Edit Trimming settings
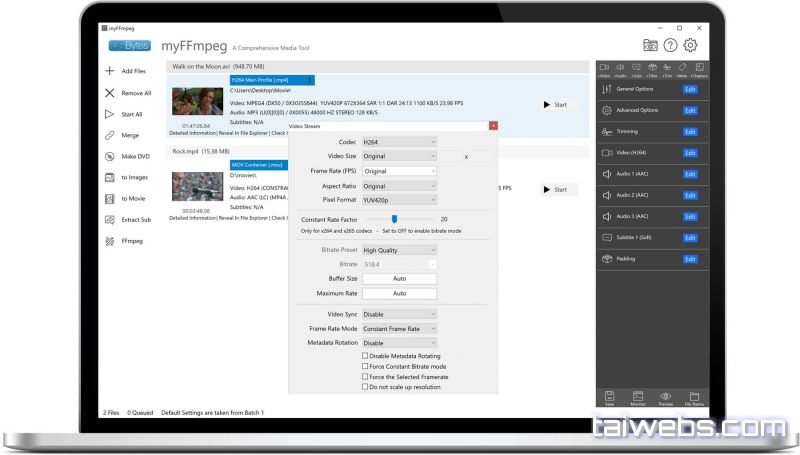 (x=690, y=132)
